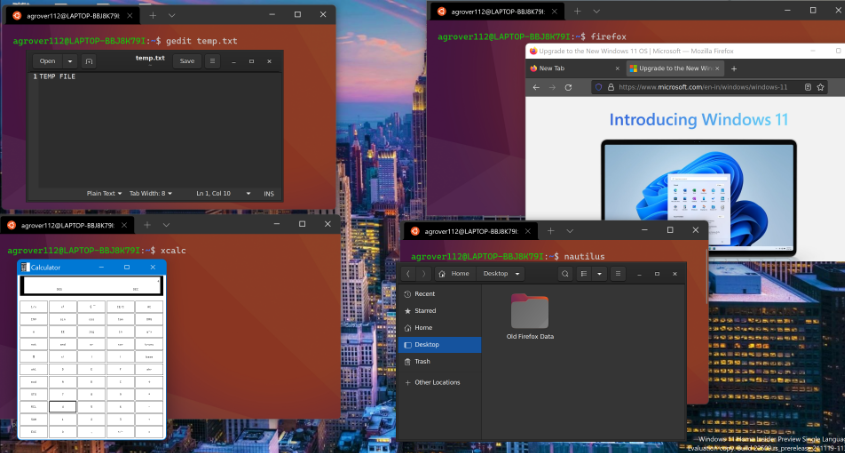This screenshot has width=845, height=453.
Task: Reload the Firefox page
Action: tap(568, 87)
